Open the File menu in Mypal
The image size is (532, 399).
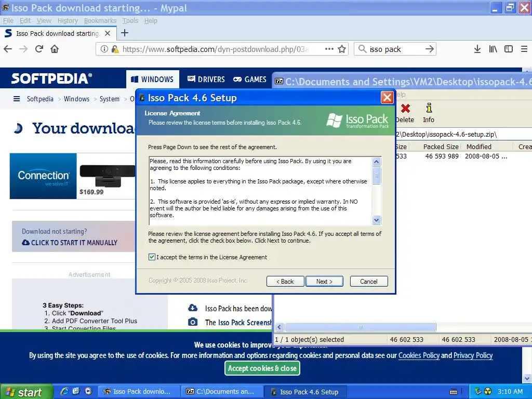coord(8,21)
